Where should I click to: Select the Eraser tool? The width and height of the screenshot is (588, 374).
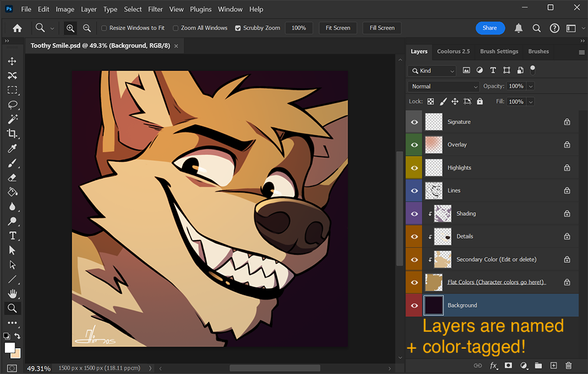[12, 177]
